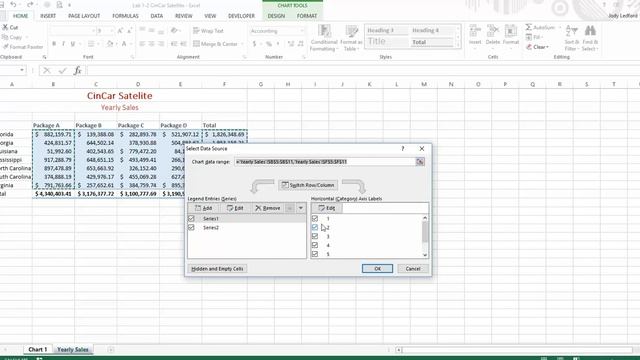Open the Sort & Filter menu
The image size is (640, 360).
pos(571,38)
